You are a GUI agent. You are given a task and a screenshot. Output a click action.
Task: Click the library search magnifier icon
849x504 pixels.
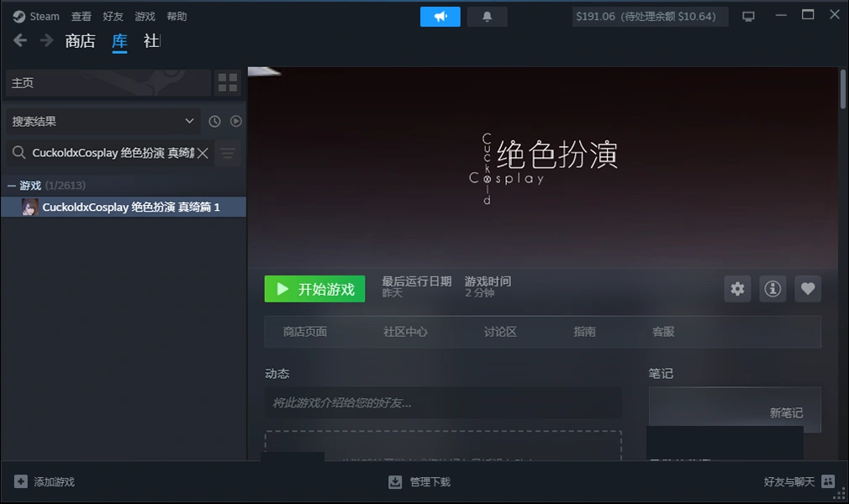click(x=19, y=153)
